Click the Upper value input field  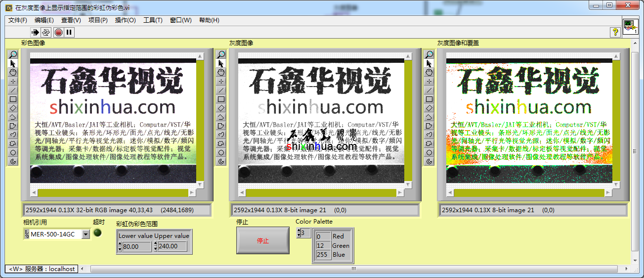pyautogui.click(x=172, y=246)
